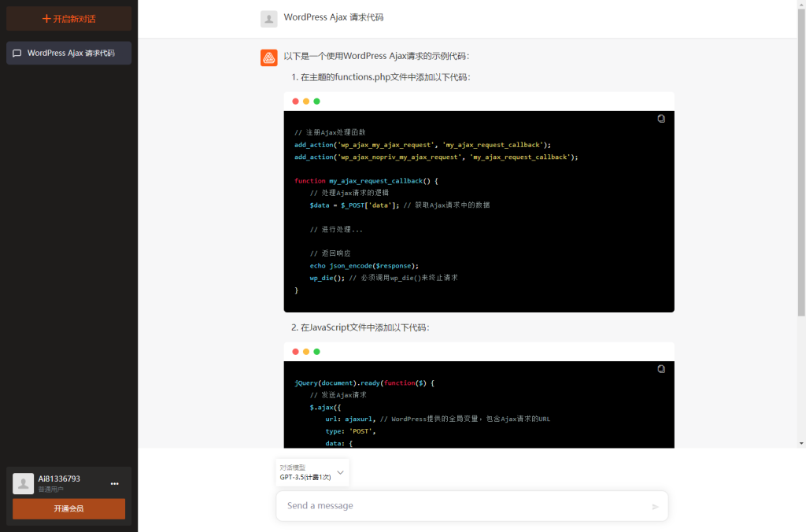Click the wp_die(); code line

click(x=383, y=278)
